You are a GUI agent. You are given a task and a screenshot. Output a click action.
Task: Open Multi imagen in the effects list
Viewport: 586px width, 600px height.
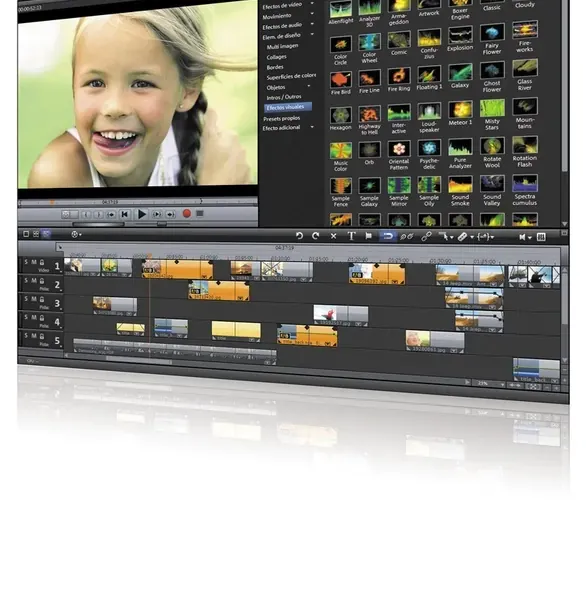[x=282, y=46]
